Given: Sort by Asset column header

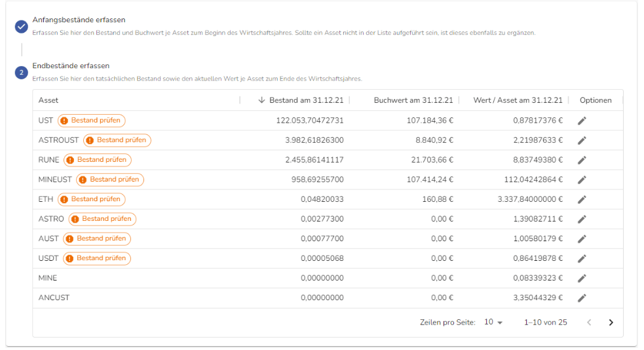Looking at the screenshot, I should [x=48, y=100].
